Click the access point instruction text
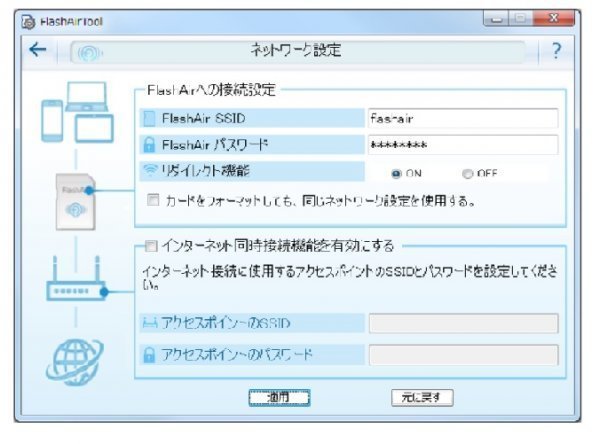The width and height of the screenshot is (600, 444). click(x=350, y=278)
